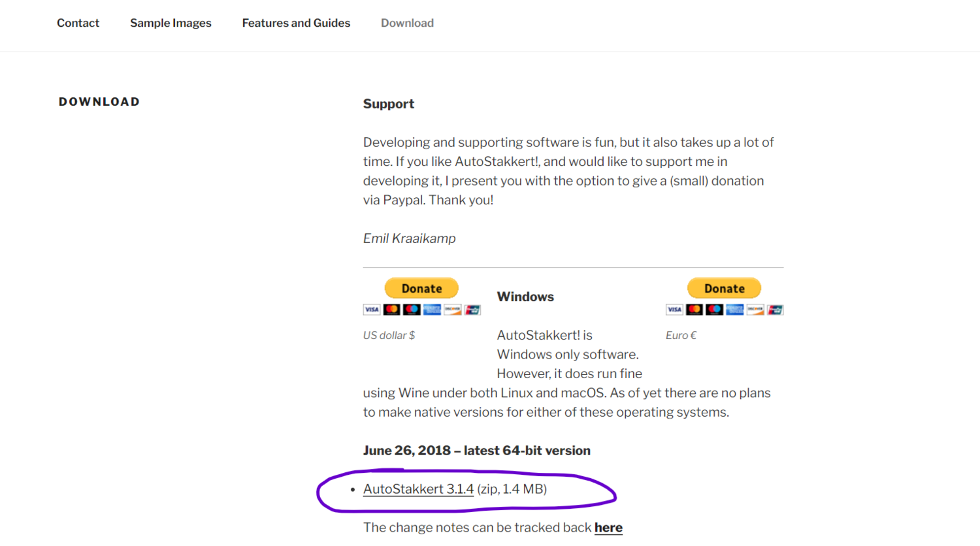The width and height of the screenshot is (980, 546).
Task: Click the Visa card icon under US dollar Donate
Action: [371, 310]
